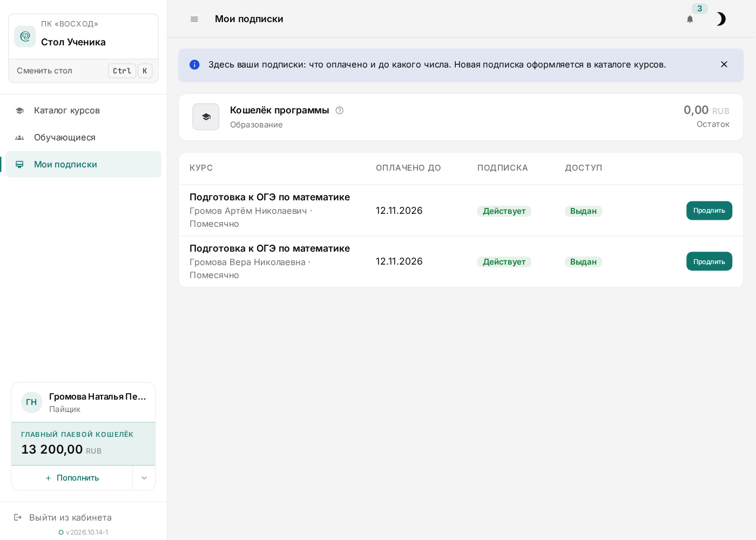Click the Мои подписки page heading
756x540 pixels.
click(249, 19)
